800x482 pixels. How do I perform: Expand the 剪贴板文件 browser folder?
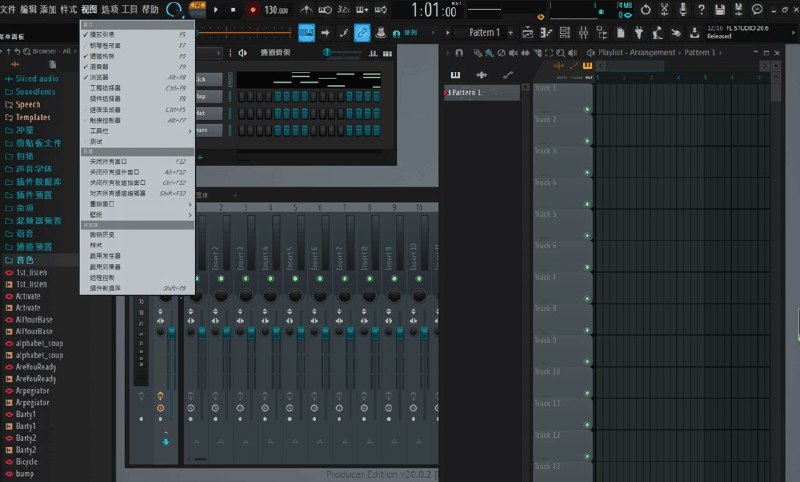33,143
